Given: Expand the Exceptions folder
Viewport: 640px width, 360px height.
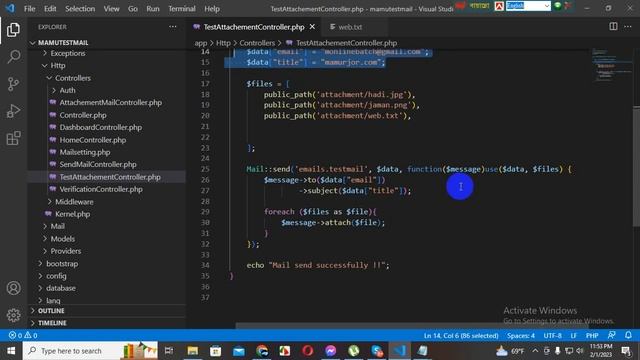Looking at the screenshot, I should [x=68, y=53].
